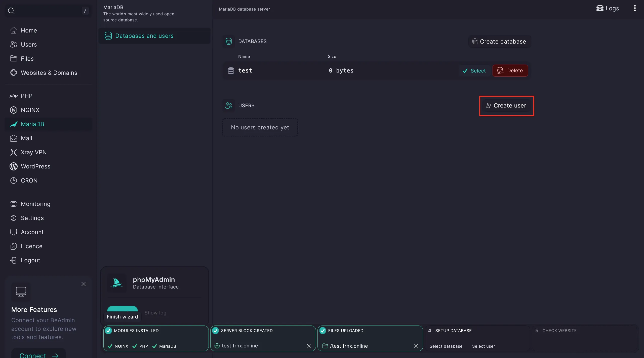Click the PHP installed module label
Image resolution: width=644 pixels, height=358 pixels.
[144, 346]
